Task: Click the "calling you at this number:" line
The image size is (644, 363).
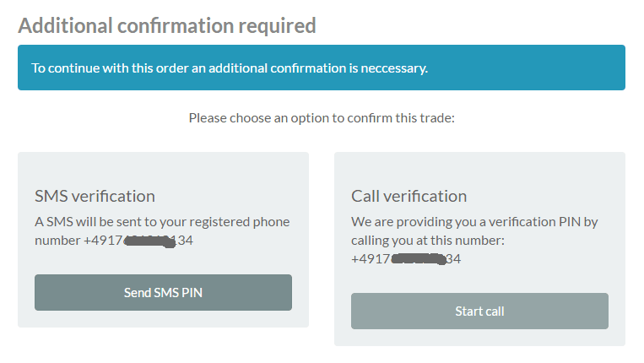Action: [x=429, y=241]
